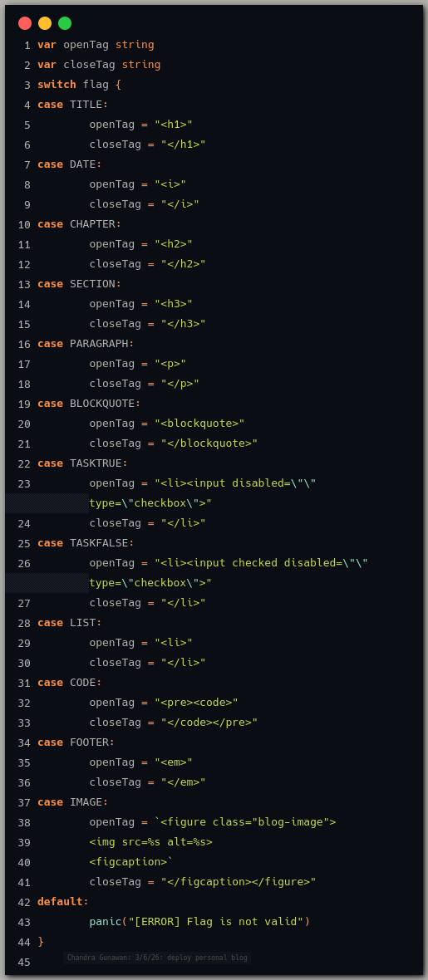Click the string "<em>" on line 35
This screenshot has width=428, height=980.
pos(174,762)
